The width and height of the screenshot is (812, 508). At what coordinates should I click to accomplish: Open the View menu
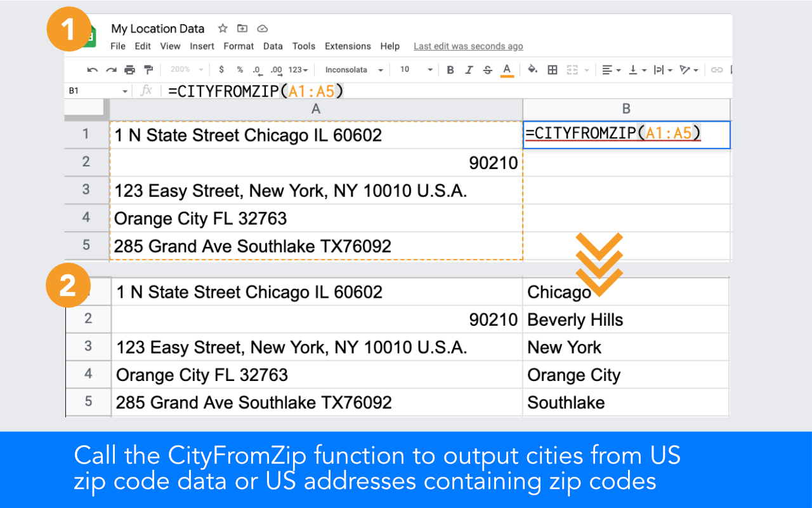click(x=170, y=46)
